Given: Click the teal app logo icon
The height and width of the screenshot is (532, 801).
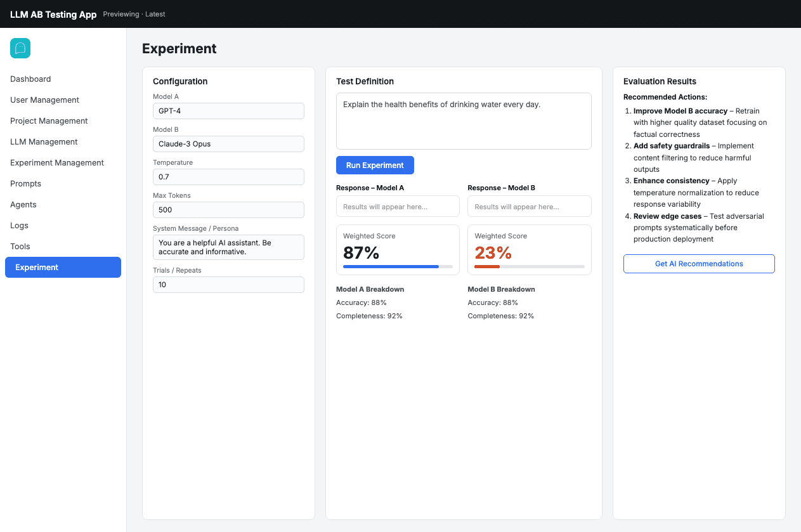Looking at the screenshot, I should tap(20, 48).
